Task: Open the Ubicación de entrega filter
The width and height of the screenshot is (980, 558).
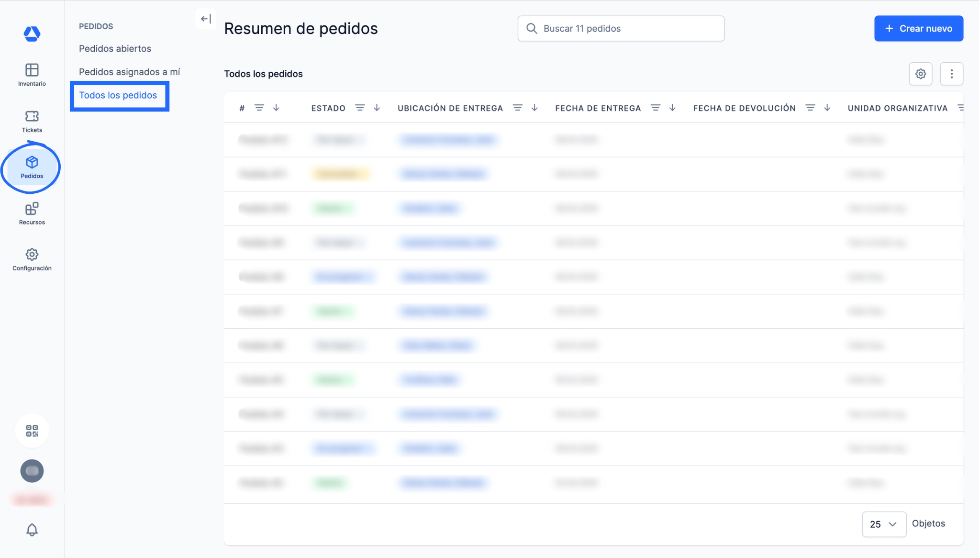Action: point(517,108)
